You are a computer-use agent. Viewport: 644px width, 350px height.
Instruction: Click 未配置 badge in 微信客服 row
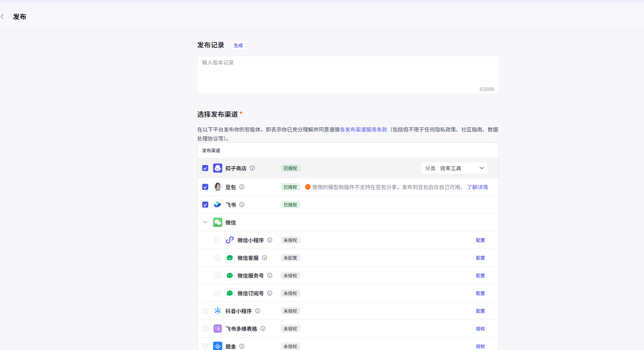point(290,258)
